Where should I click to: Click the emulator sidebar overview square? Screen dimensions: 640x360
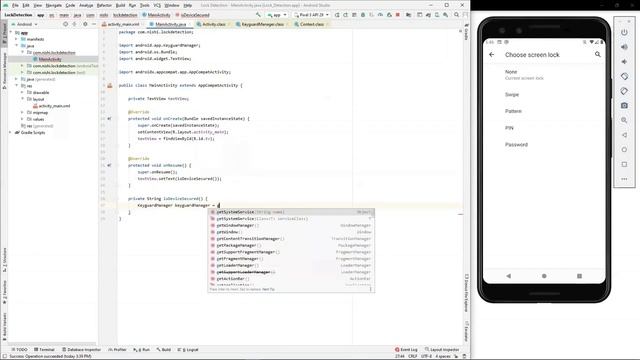[x=624, y=164]
